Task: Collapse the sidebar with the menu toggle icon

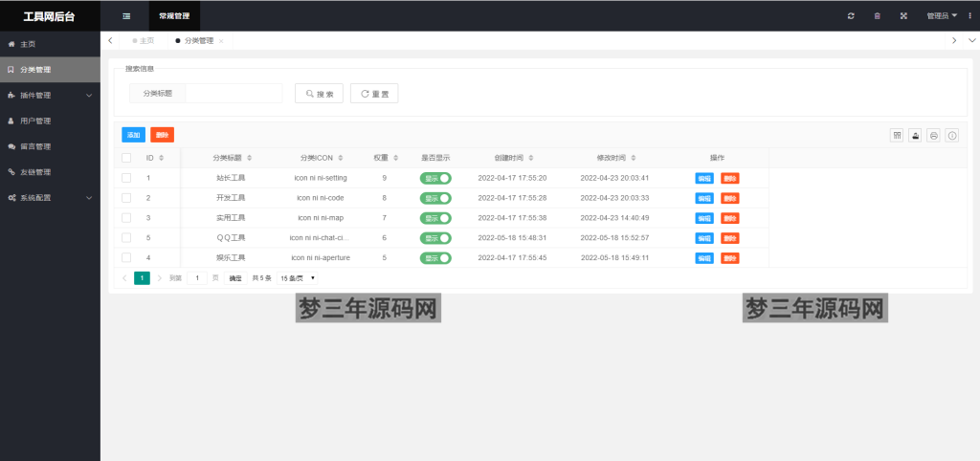Action: coord(126,16)
